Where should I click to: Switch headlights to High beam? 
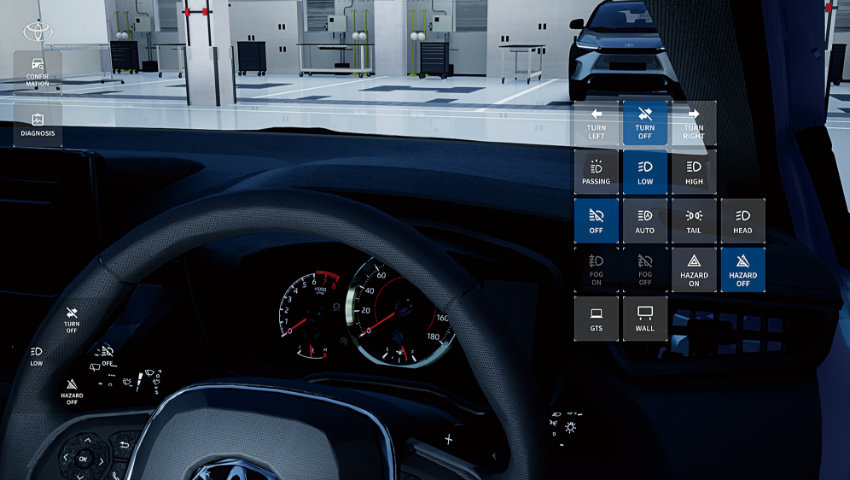click(694, 172)
